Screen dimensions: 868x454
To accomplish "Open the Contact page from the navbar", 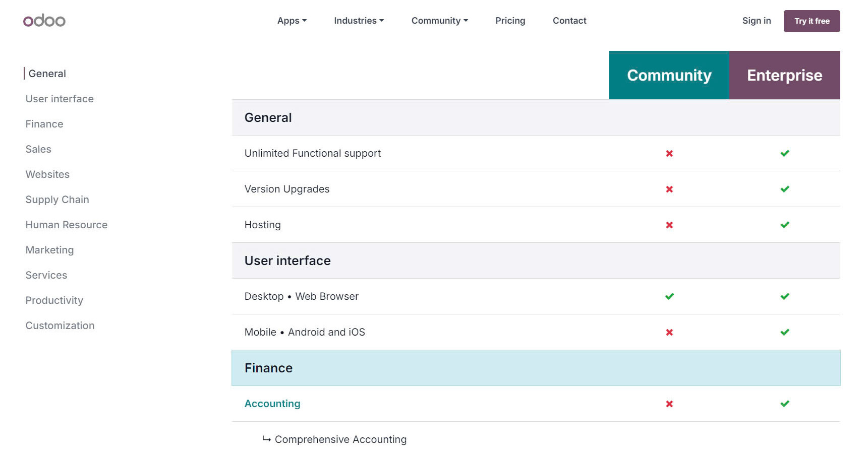I will [569, 21].
